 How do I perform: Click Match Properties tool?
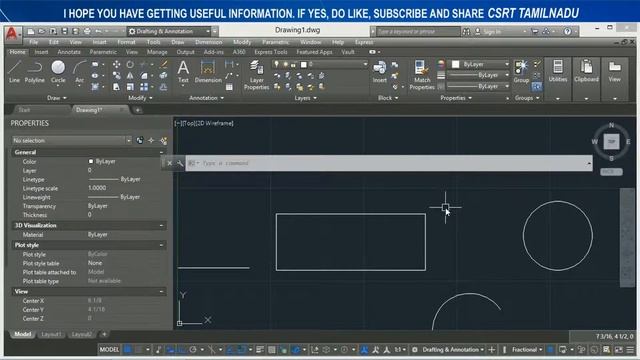(x=422, y=75)
